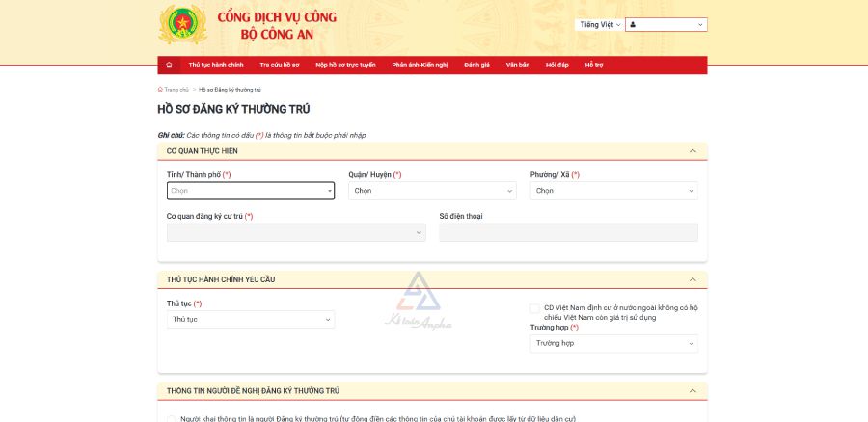Select the Người khai thông tin radio option

point(172,419)
